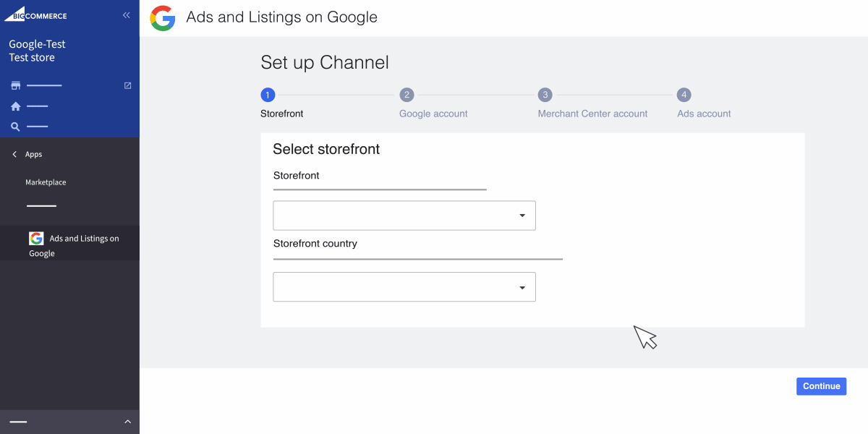Click step 2 Google account circle

[x=407, y=94]
